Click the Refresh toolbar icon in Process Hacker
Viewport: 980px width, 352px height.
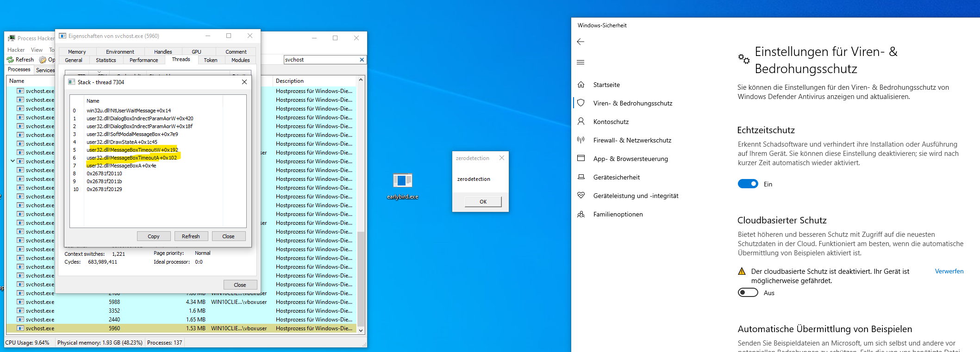point(10,60)
